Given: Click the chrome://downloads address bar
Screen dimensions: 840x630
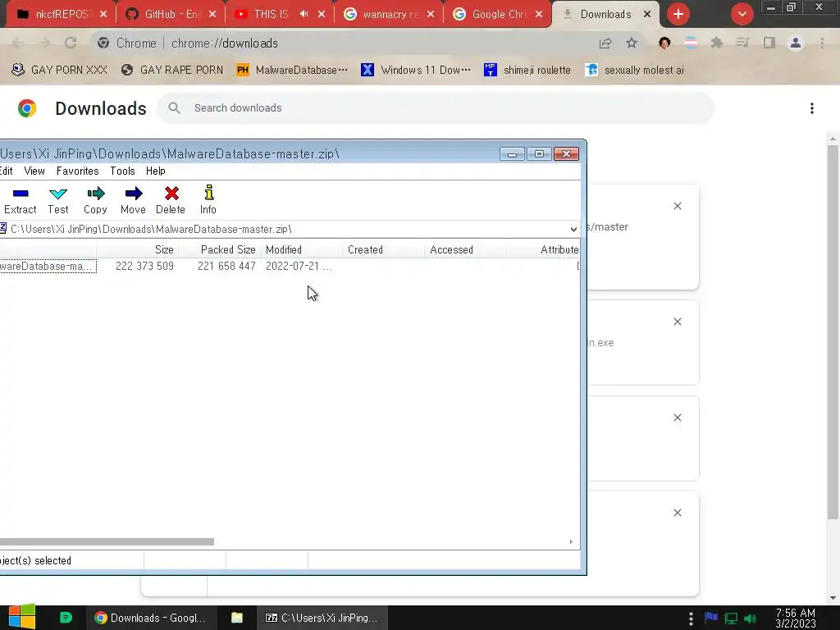Looking at the screenshot, I should point(343,43).
